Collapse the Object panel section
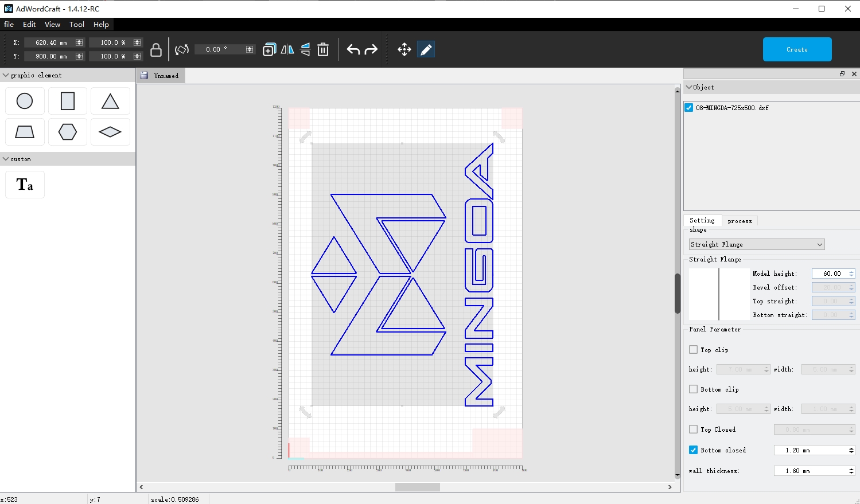The image size is (860, 504). point(689,87)
